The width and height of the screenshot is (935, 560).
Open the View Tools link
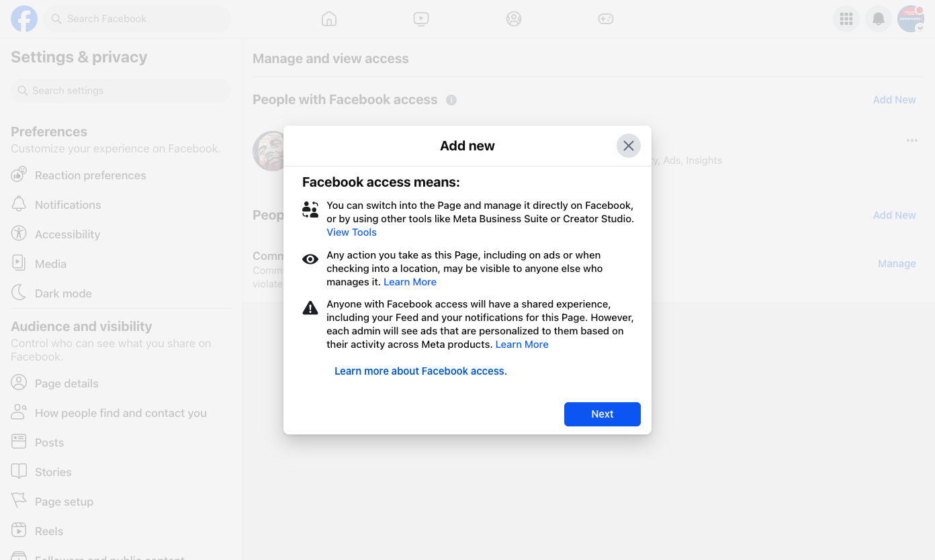point(351,232)
